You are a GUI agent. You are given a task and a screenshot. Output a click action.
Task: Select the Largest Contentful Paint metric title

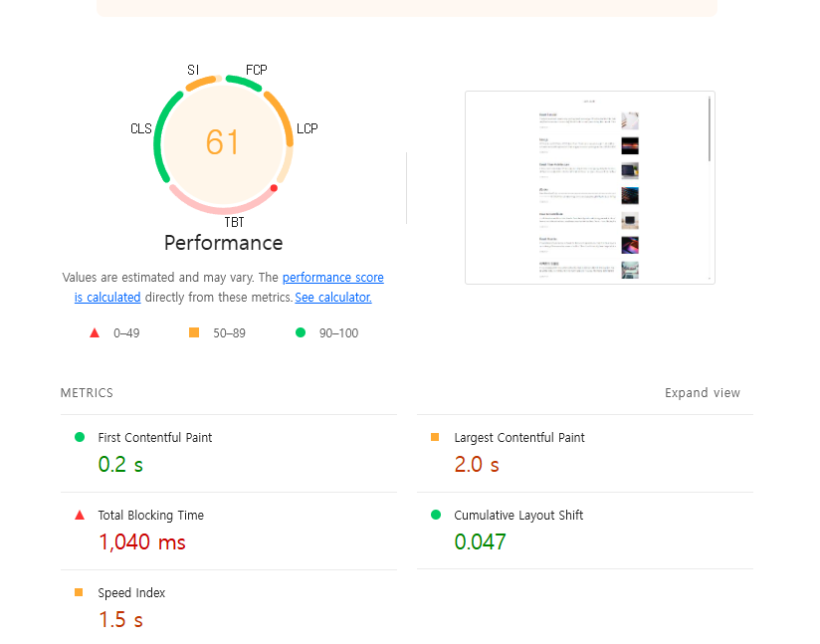tap(519, 437)
